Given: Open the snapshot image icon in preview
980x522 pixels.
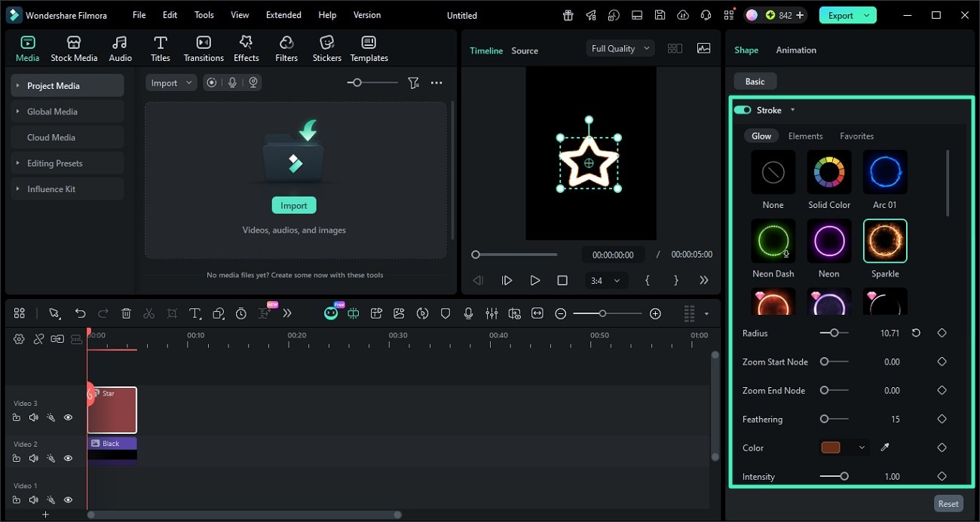Looking at the screenshot, I should point(703,48).
